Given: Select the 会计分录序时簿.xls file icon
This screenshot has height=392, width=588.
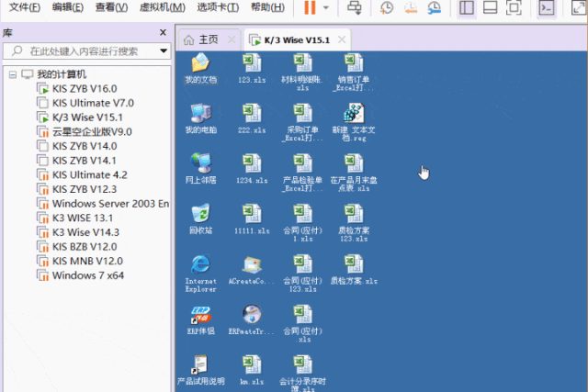Looking at the screenshot, I should click(302, 374).
